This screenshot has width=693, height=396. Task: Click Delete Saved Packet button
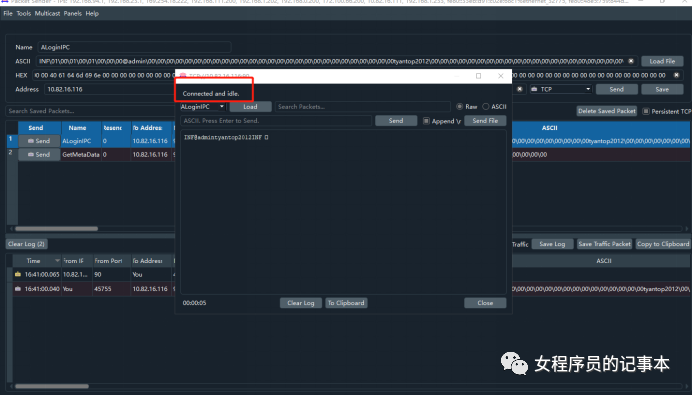tap(607, 111)
